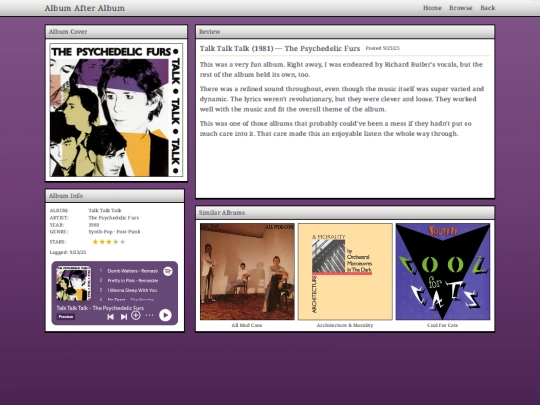This screenshot has height=405, width=540.
Task: Click the four-star rating stars
Action: click(x=109, y=242)
